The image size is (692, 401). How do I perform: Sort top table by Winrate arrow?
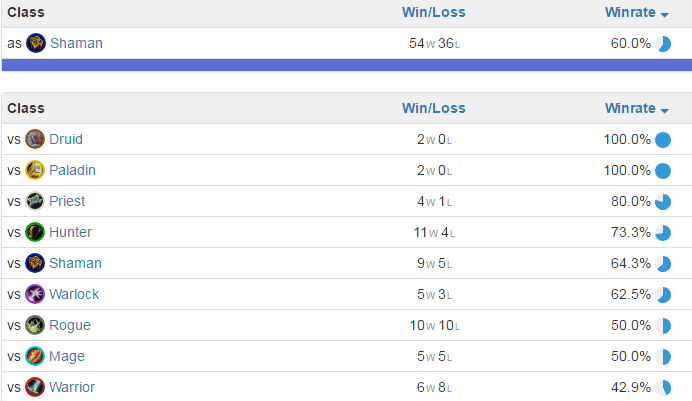click(665, 15)
